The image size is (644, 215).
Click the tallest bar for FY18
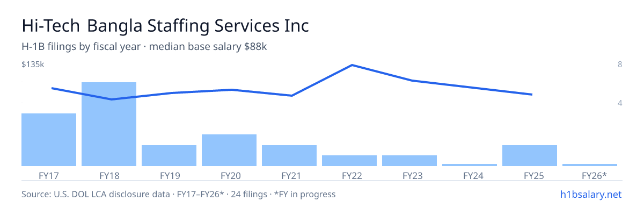click(109, 124)
